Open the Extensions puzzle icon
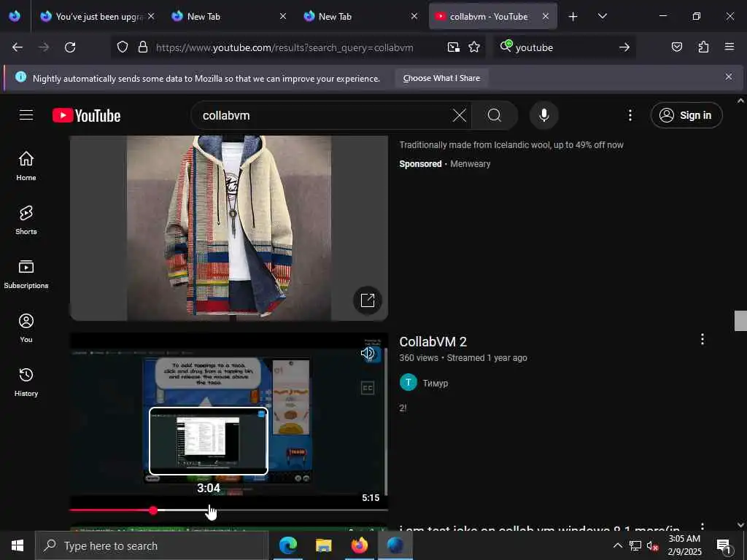 coord(703,47)
